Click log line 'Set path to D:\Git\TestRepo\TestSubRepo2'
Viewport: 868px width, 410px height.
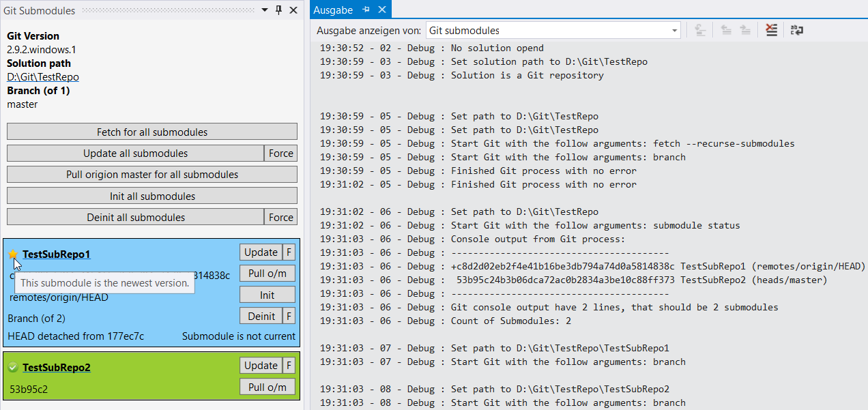(495, 389)
